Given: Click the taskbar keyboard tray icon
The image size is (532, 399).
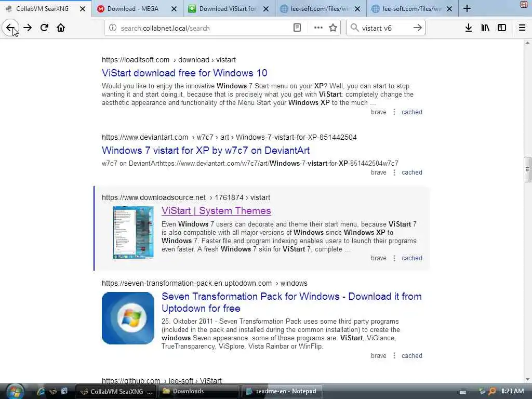Looking at the screenshot, I should (463, 392).
